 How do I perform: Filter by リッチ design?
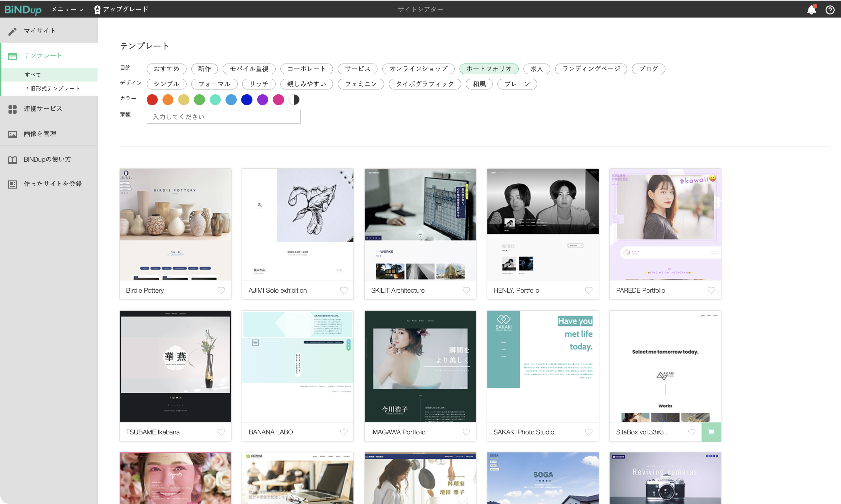259,84
